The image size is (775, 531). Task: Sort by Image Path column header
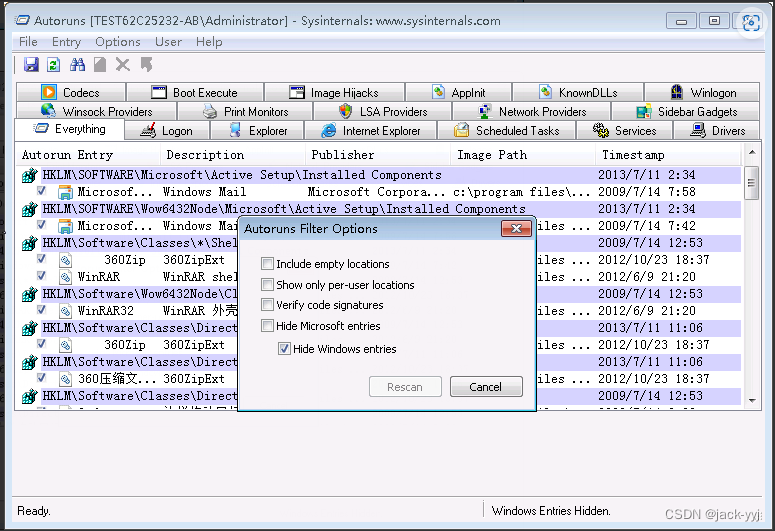[523, 155]
